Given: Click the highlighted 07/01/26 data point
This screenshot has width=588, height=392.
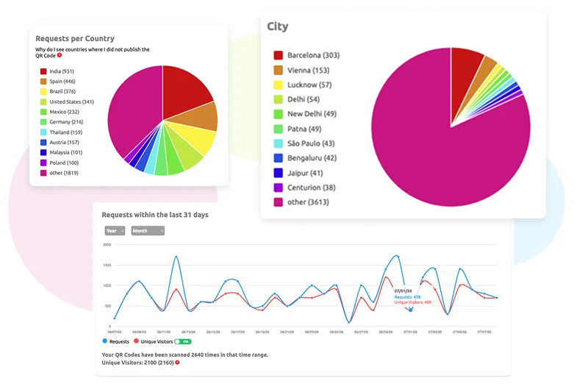Looking at the screenshot, I should 411,310.
